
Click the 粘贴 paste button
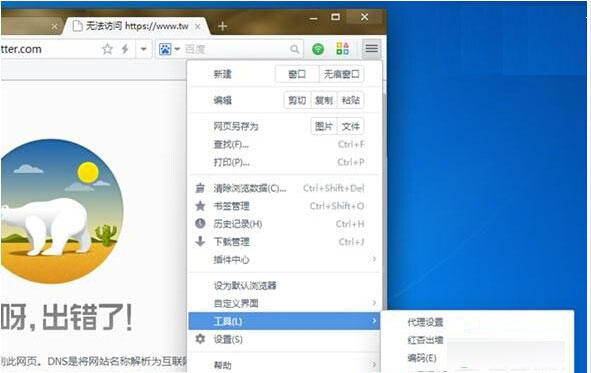coord(351,100)
